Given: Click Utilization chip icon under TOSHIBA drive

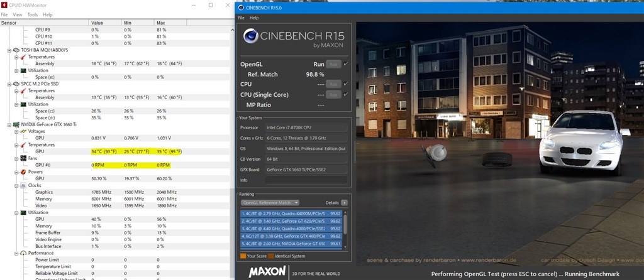Looking at the screenshot, I should point(23,70).
